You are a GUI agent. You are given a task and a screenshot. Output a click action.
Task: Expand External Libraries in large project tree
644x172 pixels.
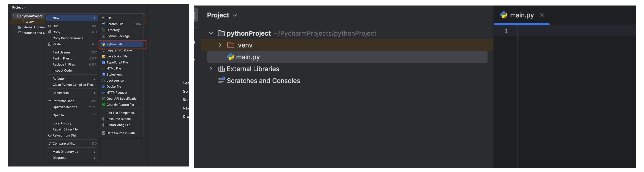(x=211, y=69)
